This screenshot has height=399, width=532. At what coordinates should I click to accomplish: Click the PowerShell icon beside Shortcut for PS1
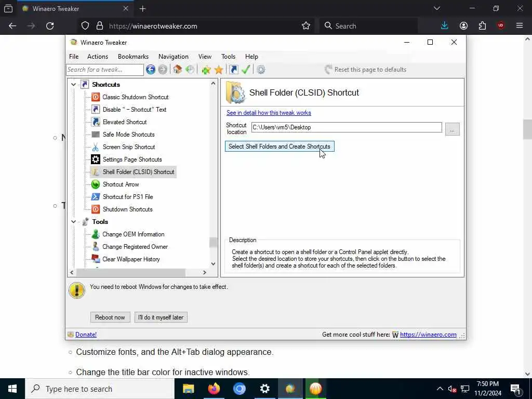click(96, 197)
